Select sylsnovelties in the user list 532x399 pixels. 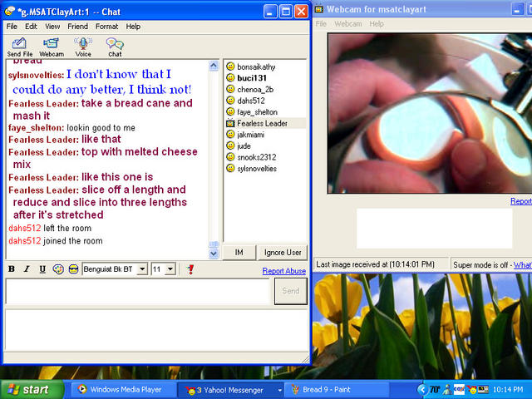point(257,169)
